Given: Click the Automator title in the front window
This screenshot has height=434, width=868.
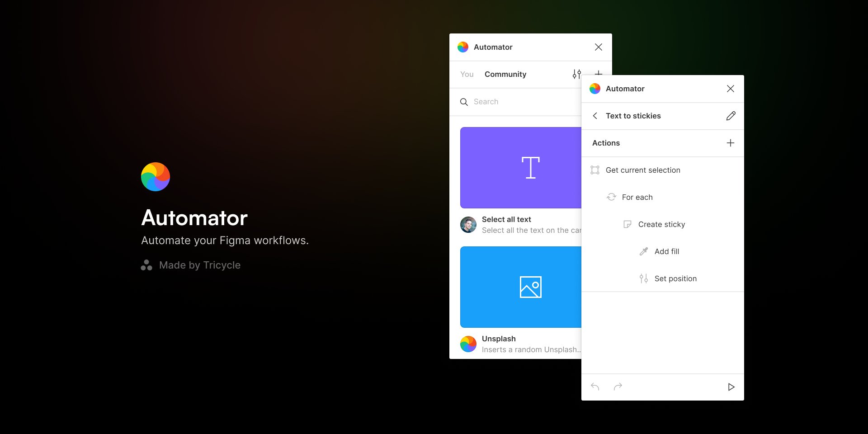Looking at the screenshot, I should (625, 89).
